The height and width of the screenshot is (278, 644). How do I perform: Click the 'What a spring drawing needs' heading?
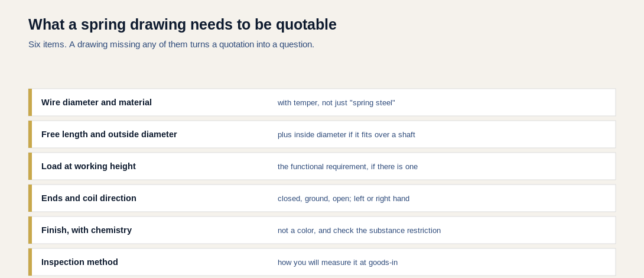pyautogui.click(x=183, y=25)
